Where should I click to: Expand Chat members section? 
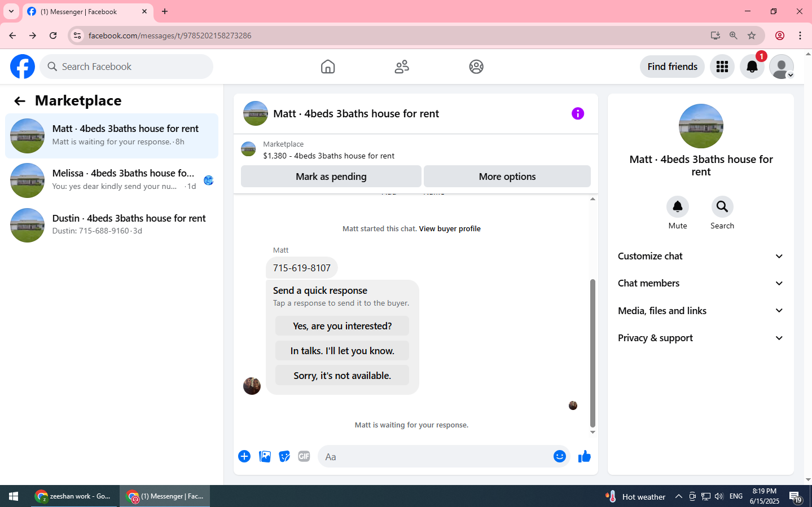point(701,283)
